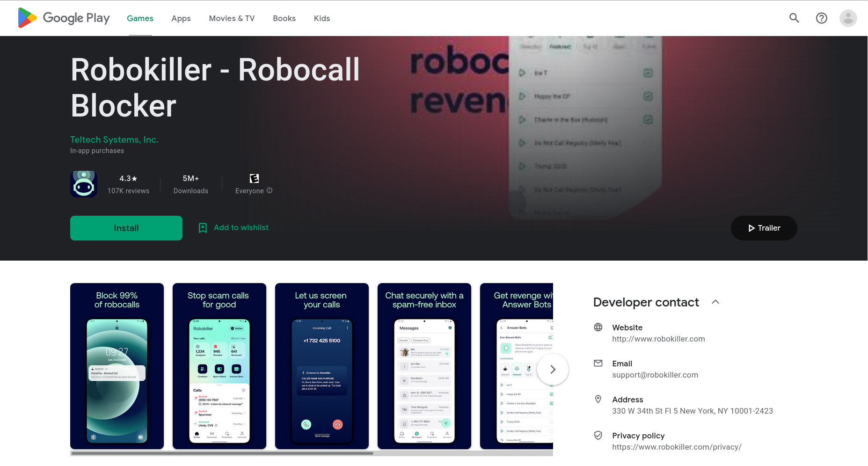
Task: Open the 'Let us screen your calls' screenshot
Action: pyautogui.click(x=322, y=366)
